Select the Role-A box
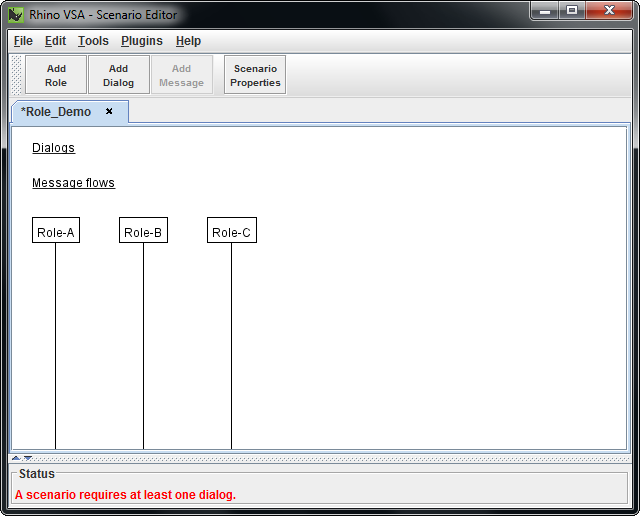Viewport: 640px width, 516px height. (x=56, y=230)
